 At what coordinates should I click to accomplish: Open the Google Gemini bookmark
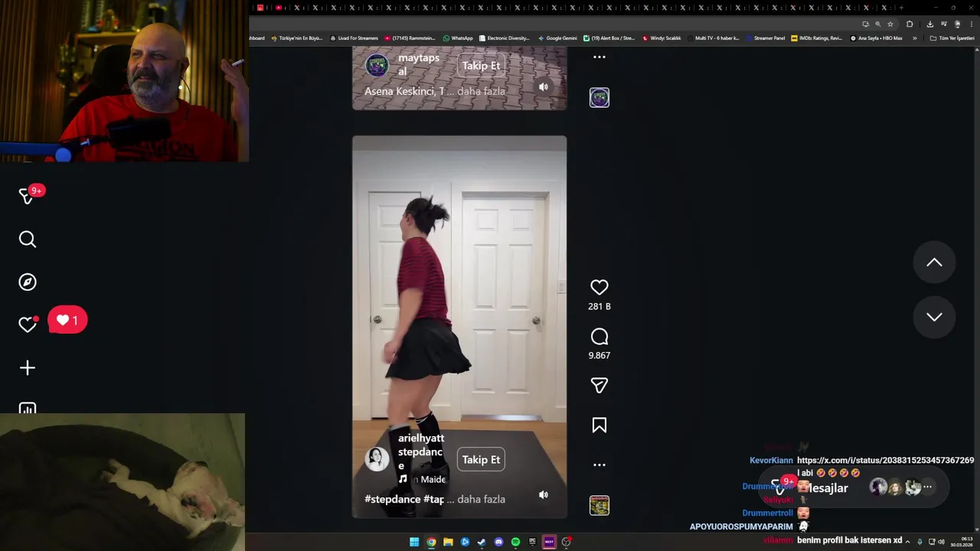tap(557, 38)
